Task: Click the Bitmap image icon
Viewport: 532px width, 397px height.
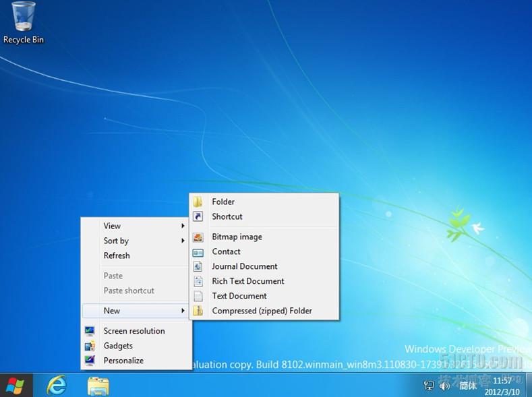Action: (x=198, y=237)
